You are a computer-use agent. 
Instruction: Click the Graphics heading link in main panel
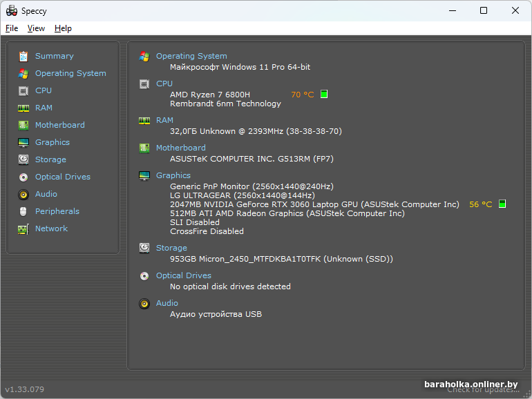[173, 175]
